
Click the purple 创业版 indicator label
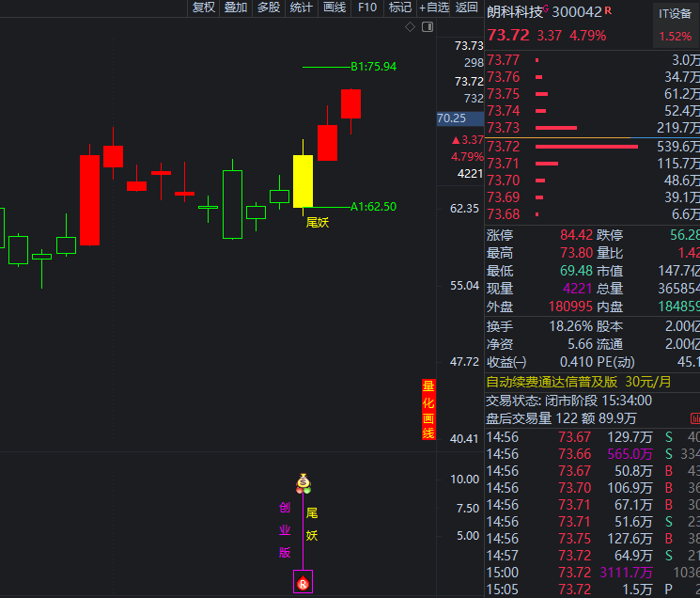point(285,530)
